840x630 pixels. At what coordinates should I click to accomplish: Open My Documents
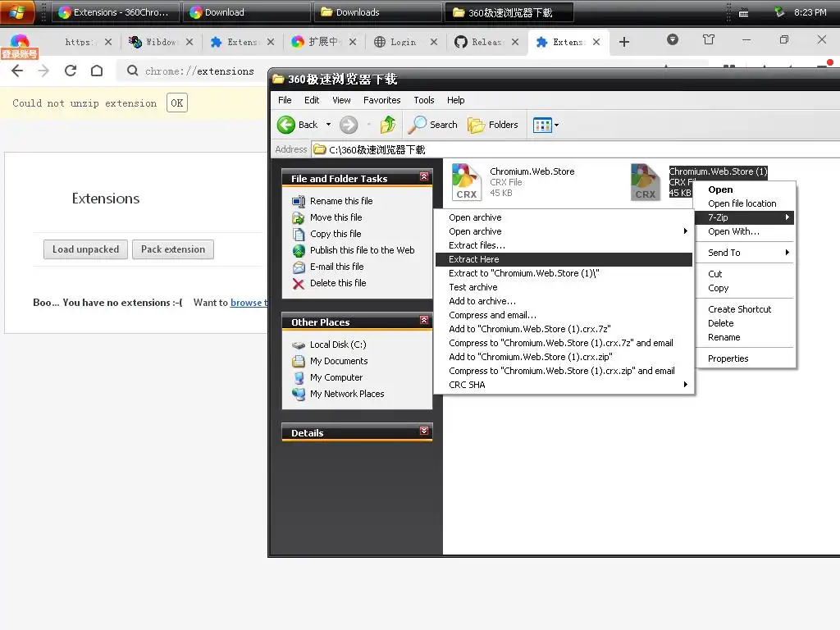point(339,361)
